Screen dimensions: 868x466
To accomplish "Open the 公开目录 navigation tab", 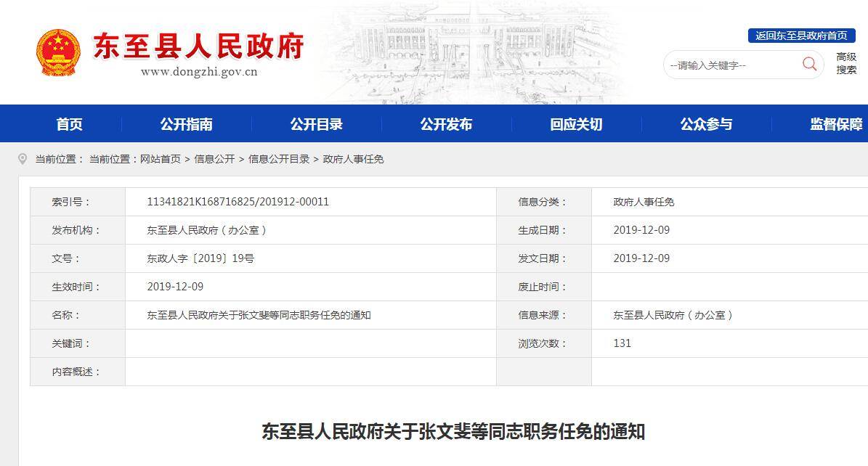I will point(317,124).
